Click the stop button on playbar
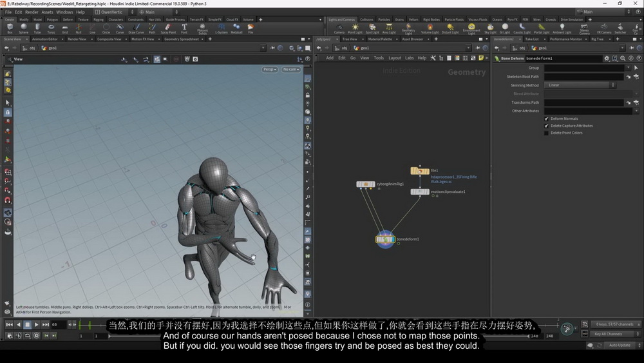This screenshot has width=644, height=363. (27, 325)
